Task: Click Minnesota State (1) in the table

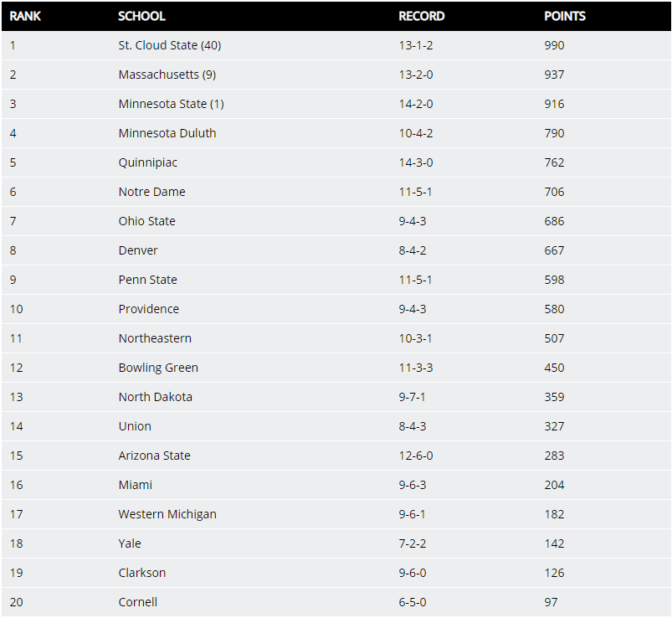Action: [x=171, y=104]
